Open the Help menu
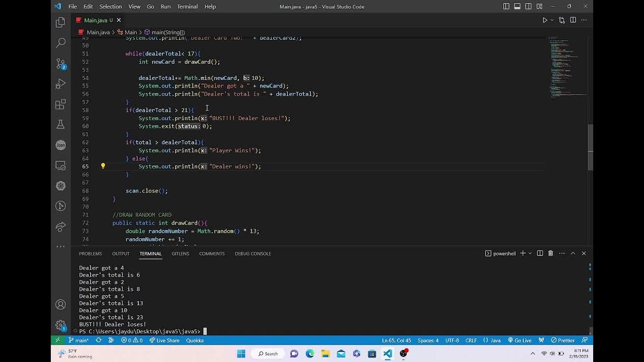The height and width of the screenshot is (362, 644). (x=210, y=7)
